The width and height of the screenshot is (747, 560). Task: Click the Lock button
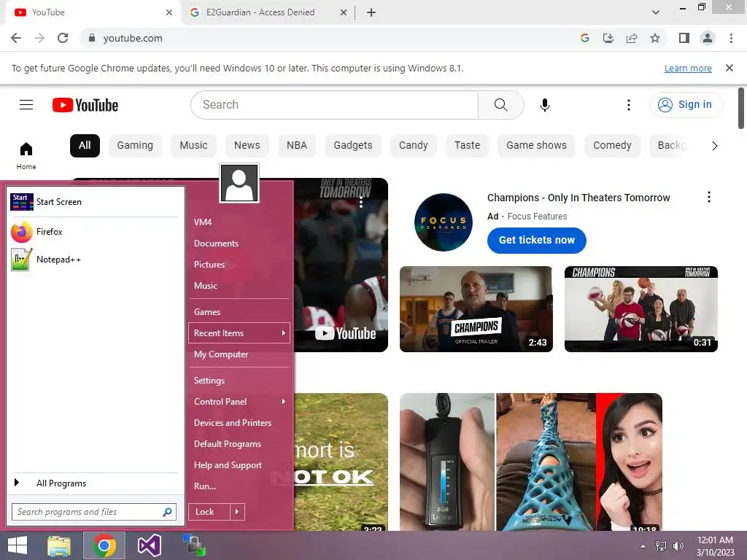click(x=209, y=512)
